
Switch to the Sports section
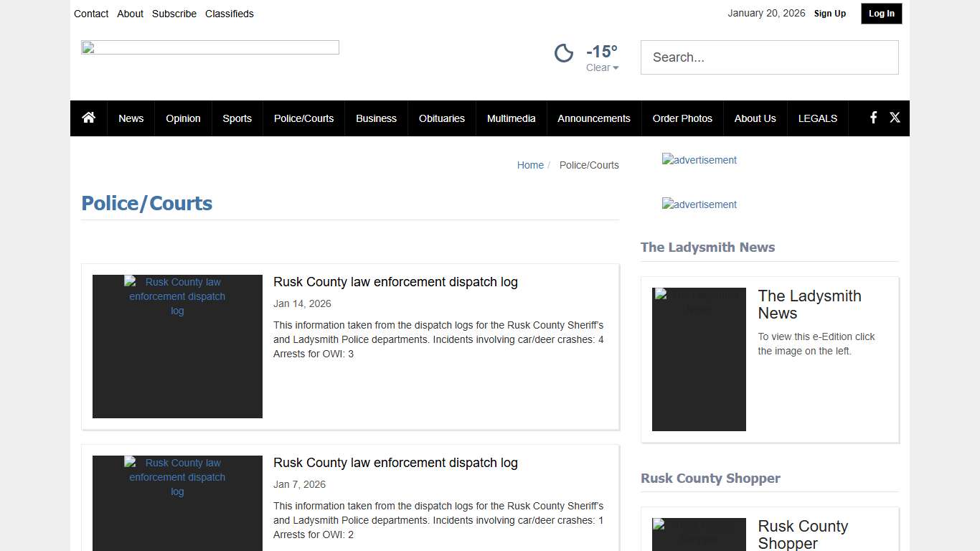coord(237,118)
